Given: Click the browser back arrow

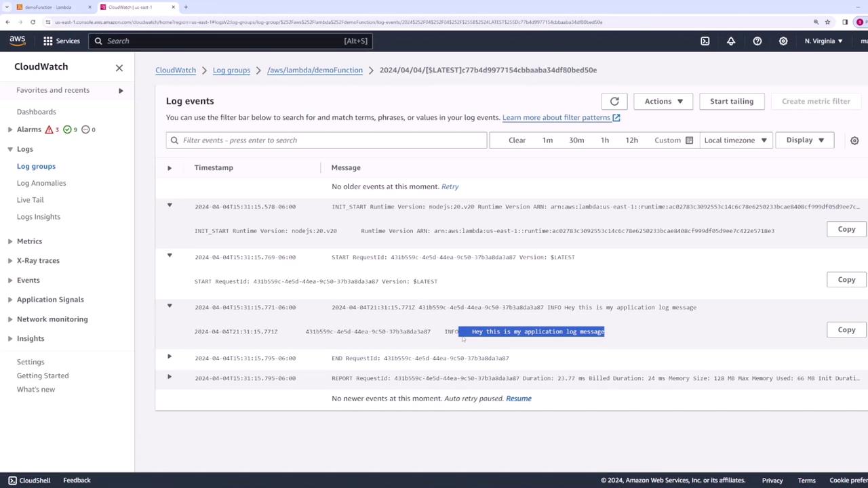Looking at the screenshot, I should click(7, 22).
